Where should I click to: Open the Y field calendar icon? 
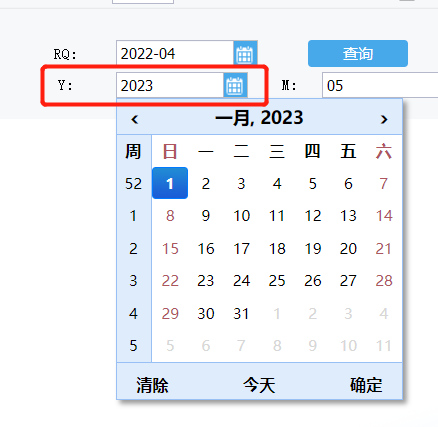[x=235, y=85]
